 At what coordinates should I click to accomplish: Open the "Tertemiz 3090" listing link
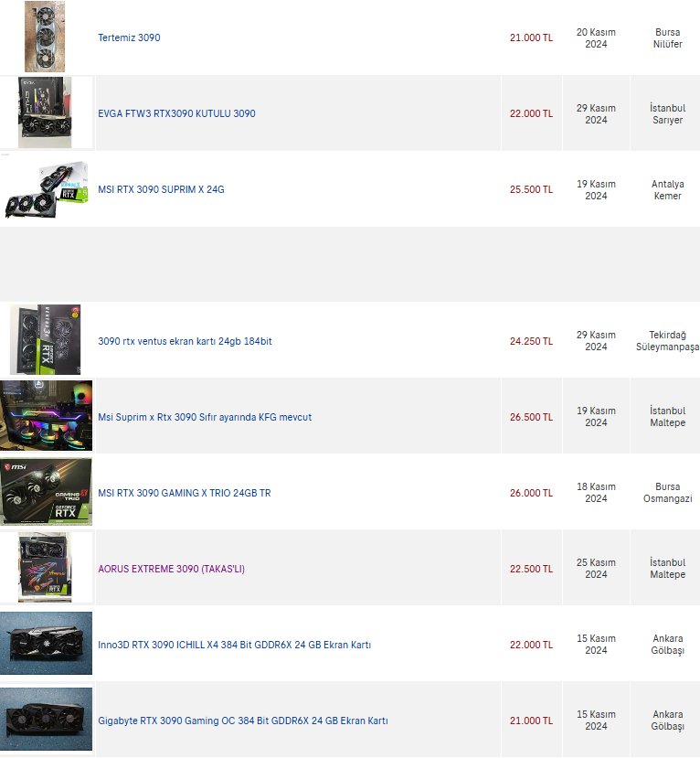pyautogui.click(x=129, y=37)
